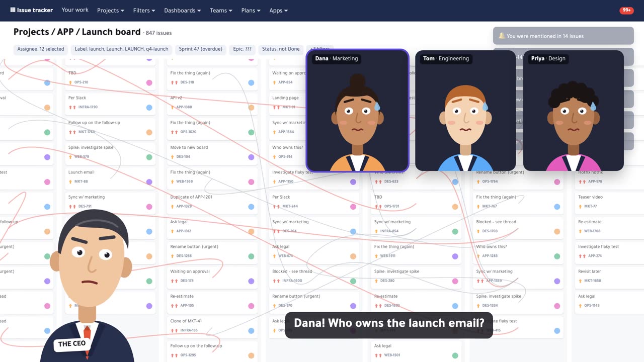Viewport: 644px width, 362px height.
Task: Click the assignee avatar on card DES-1703
Action: point(557,231)
